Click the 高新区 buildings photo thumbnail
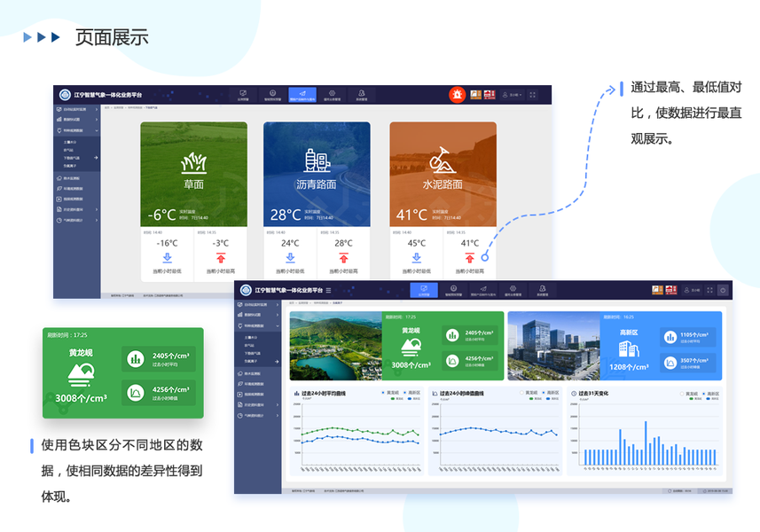The height and width of the screenshot is (532, 760). [554, 346]
